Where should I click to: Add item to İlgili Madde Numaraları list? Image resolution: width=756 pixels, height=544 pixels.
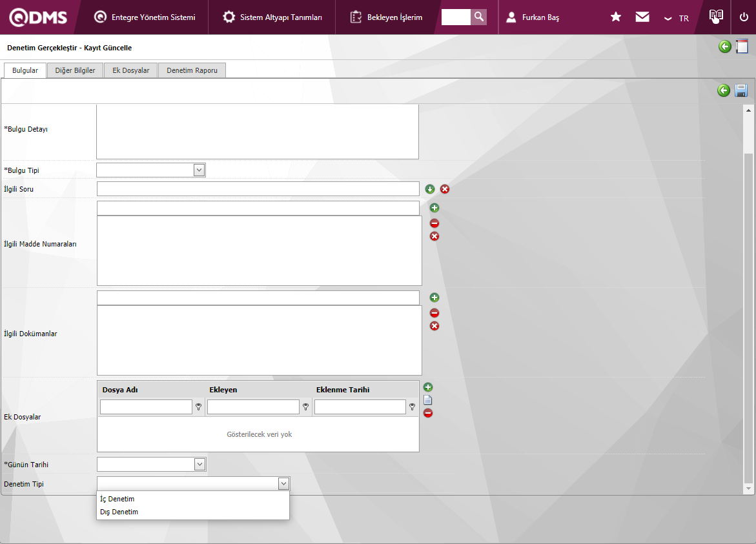(434, 208)
